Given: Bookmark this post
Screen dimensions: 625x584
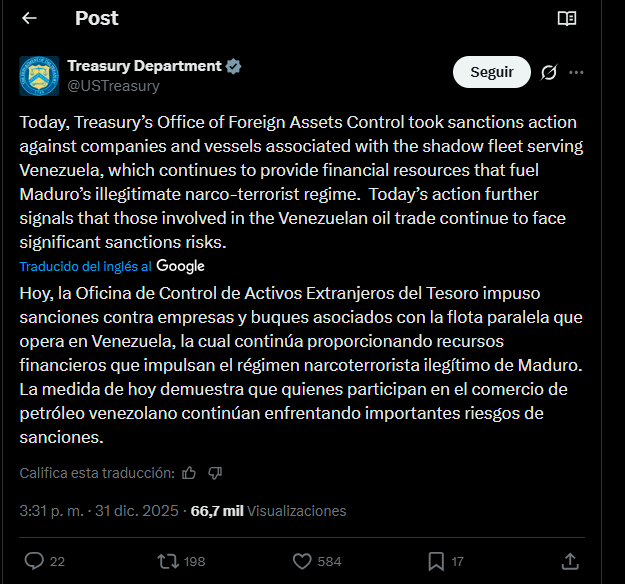Looking at the screenshot, I should click(436, 560).
